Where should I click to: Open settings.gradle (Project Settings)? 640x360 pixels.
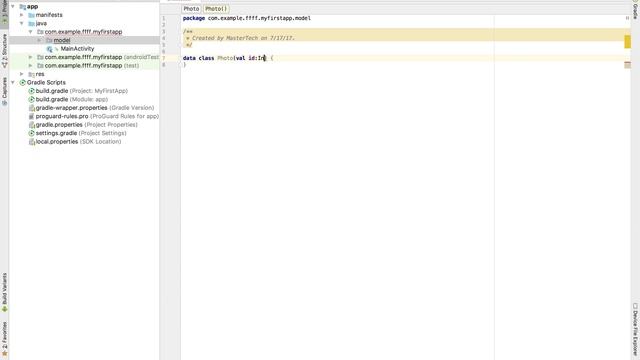pyautogui.click(x=81, y=133)
